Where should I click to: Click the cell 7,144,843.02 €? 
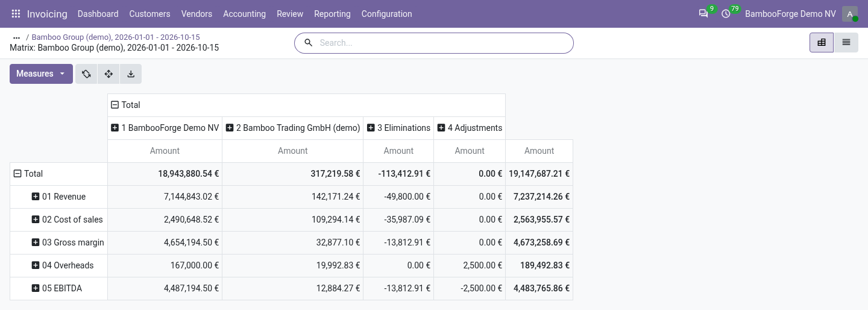click(x=165, y=197)
